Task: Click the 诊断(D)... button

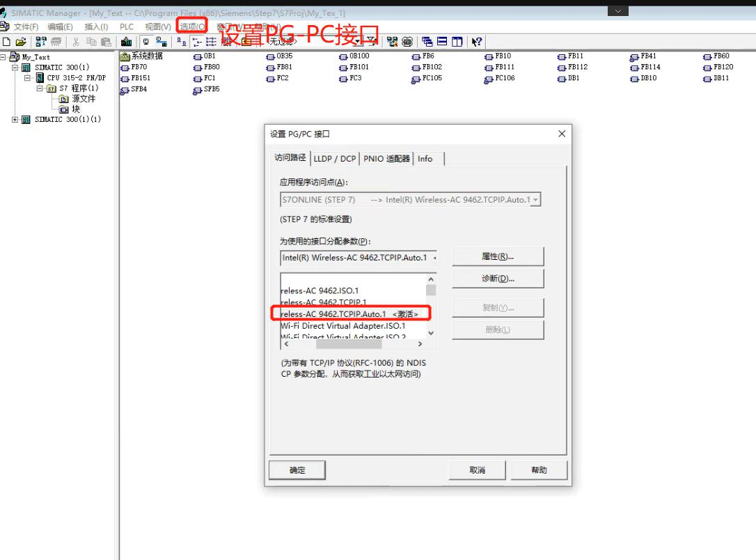Action: pos(498,279)
